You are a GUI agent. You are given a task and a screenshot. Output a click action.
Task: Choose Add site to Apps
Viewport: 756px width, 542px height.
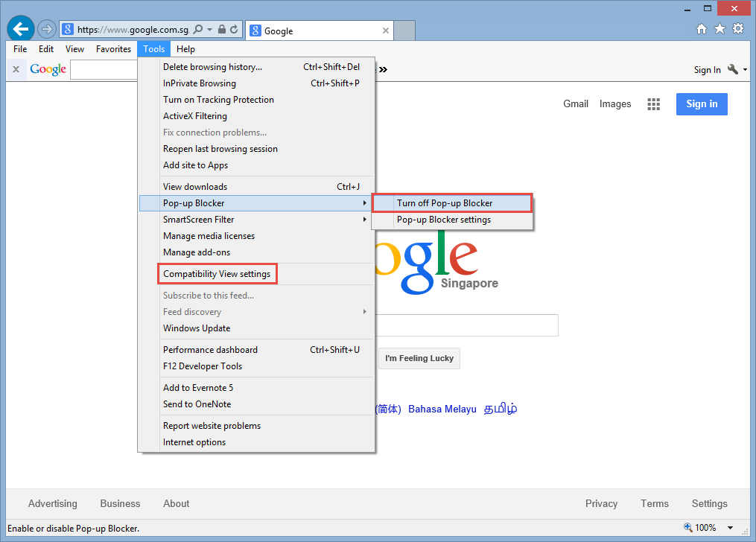(256, 165)
